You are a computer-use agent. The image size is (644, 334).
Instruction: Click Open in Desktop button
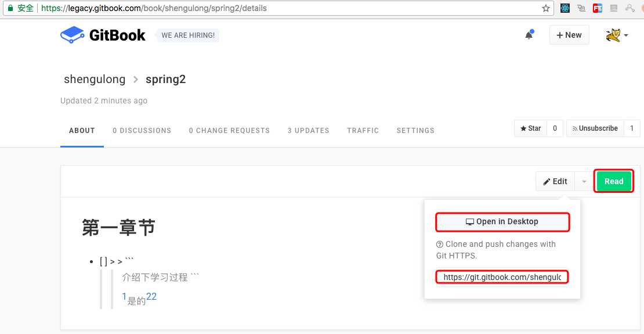(502, 222)
